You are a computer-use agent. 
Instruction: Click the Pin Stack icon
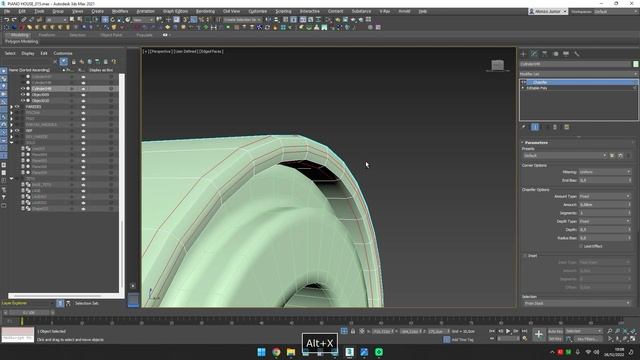[x=524, y=127]
